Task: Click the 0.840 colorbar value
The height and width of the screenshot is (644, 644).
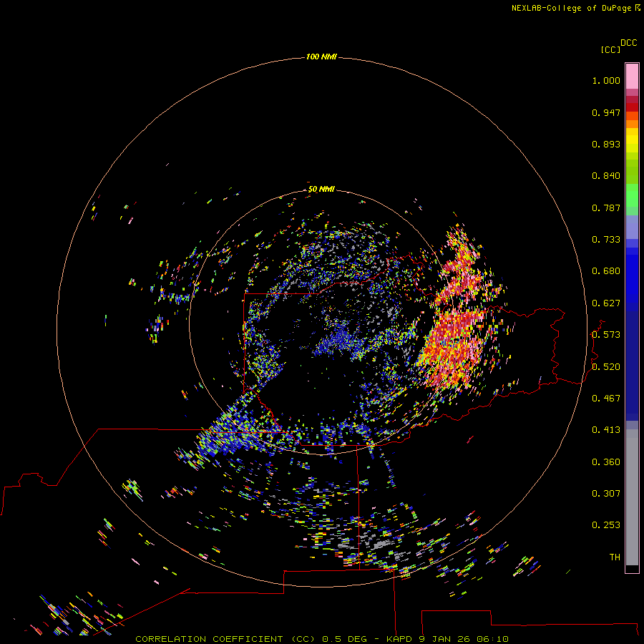Action: [x=606, y=176]
